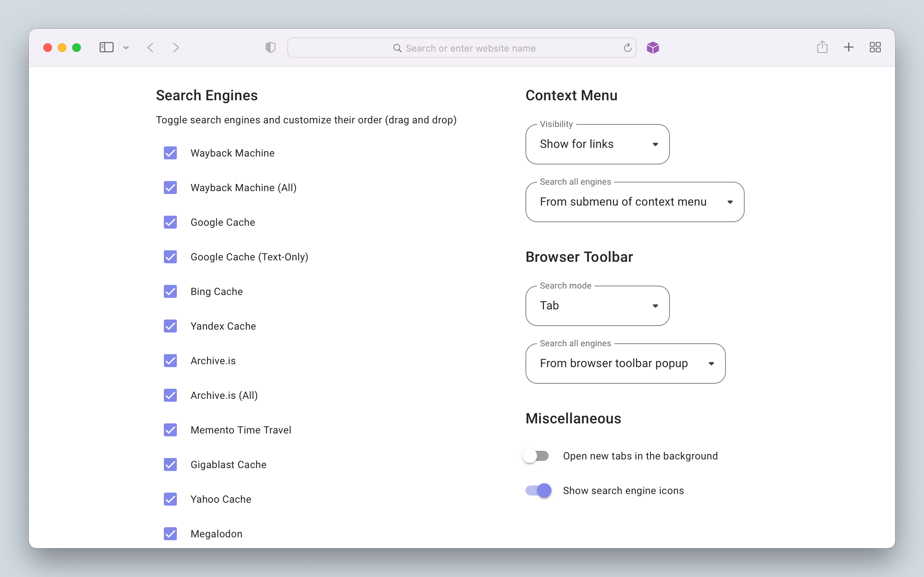This screenshot has height=577, width=924.
Task: Turn off Show search engine icons
Action: pyautogui.click(x=539, y=490)
